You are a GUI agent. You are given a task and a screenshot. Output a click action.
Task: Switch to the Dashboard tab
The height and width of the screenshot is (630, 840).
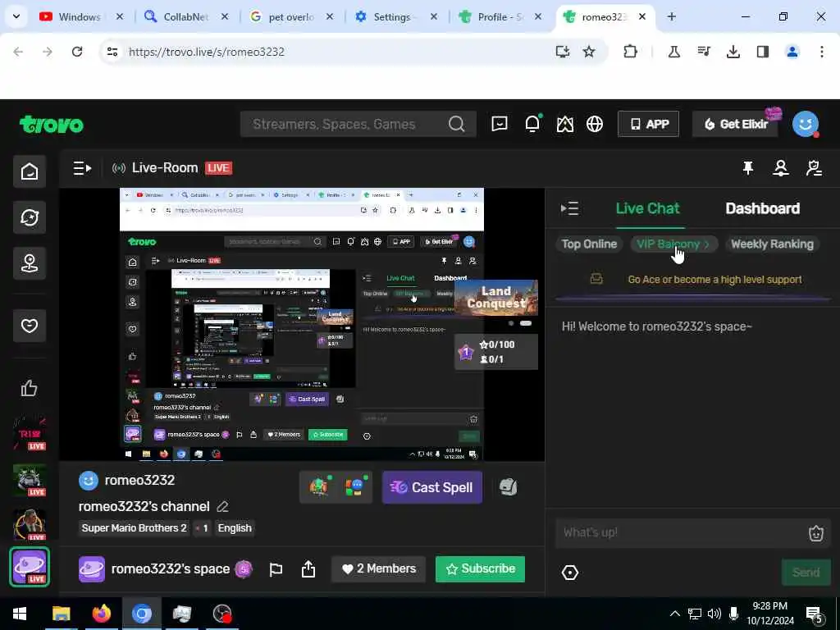(x=762, y=208)
